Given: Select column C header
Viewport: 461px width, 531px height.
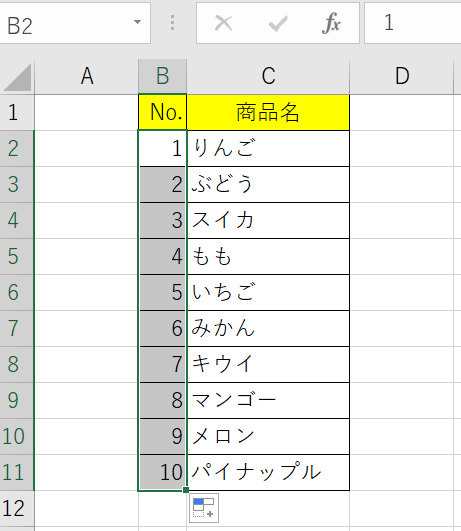Looking at the screenshot, I should (x=268, y=76).
